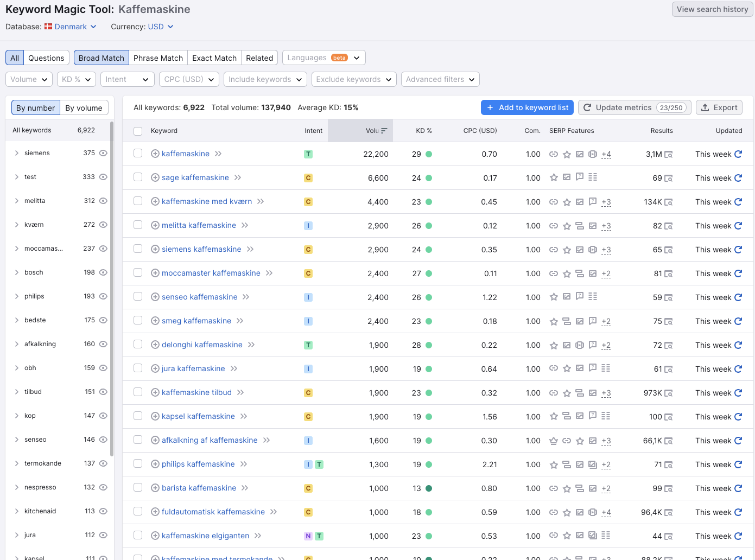Image resolution: width=755 pixels, height=560 pixels.
Task: Click Add to keyword list button
Action: pyautogui.click(x=527, y=107)
